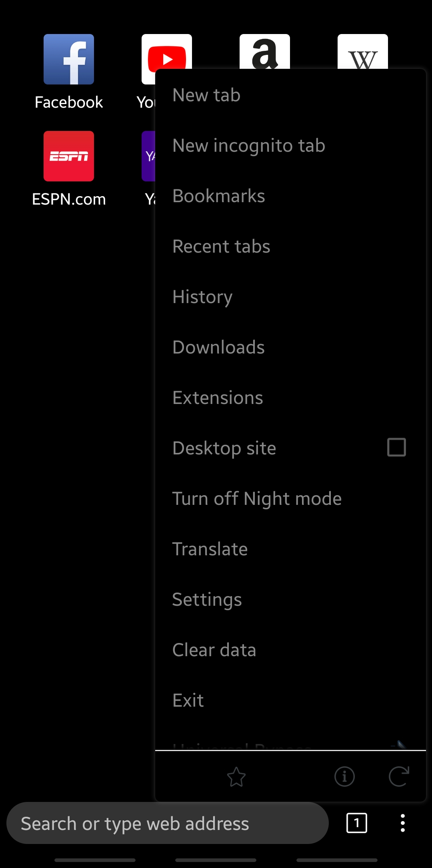View Downloads from the menu

click(218, 347)
